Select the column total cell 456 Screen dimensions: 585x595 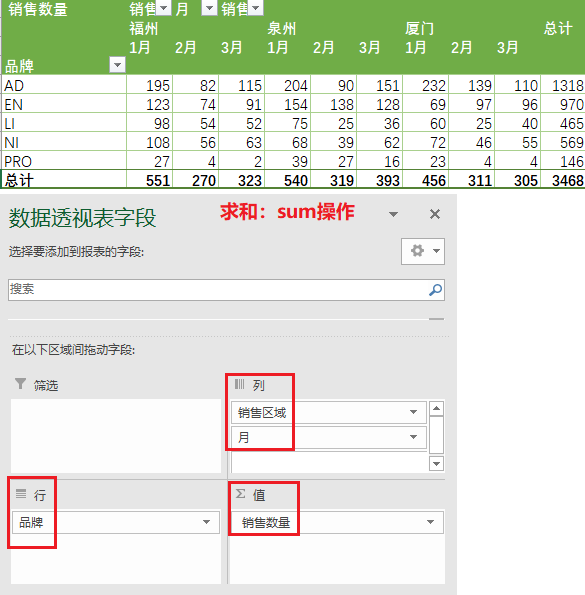426,180
